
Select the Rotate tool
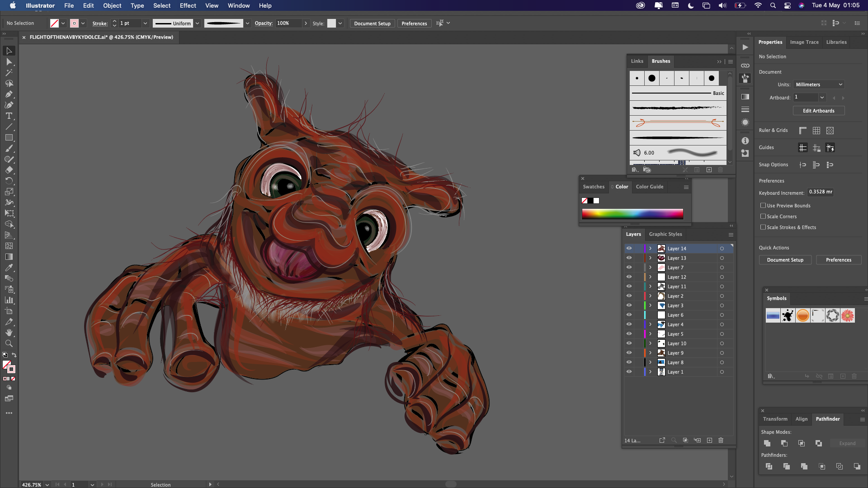pyautogui.click(x=9, y=181)
